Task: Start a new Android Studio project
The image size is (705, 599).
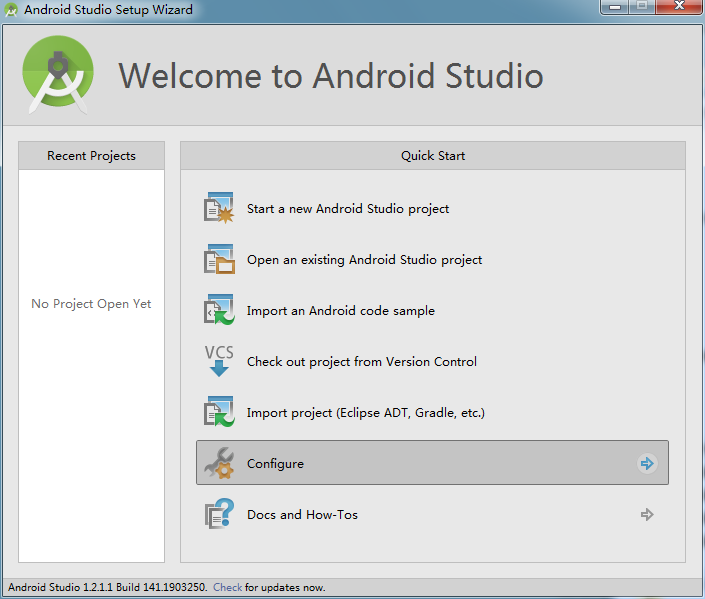Action: click(348, 209)
